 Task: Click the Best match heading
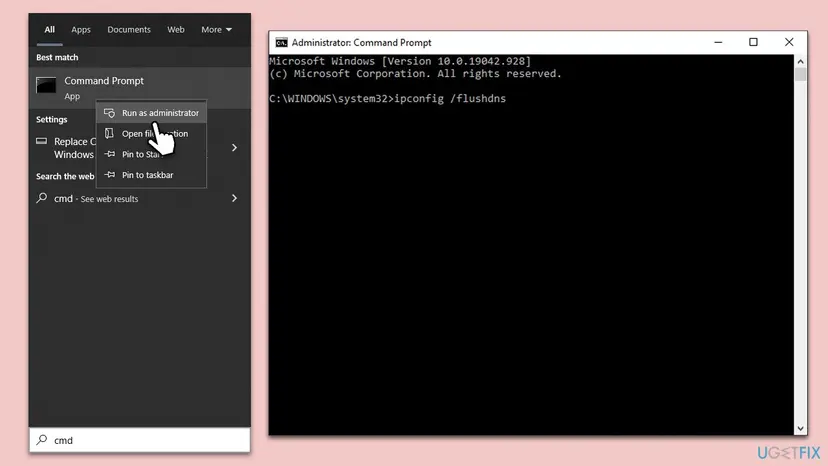tap(57, 57)
